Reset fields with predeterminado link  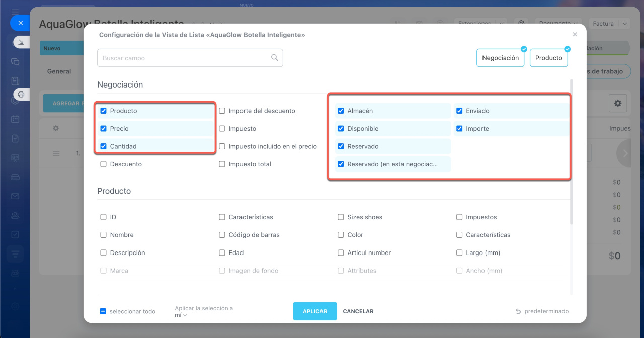click(x=546, y=311)
